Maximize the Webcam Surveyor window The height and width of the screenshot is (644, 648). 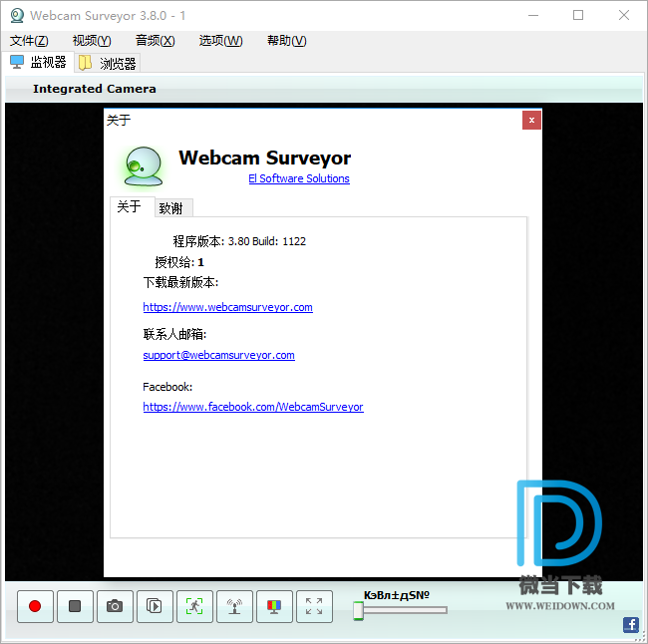tap(578, 16)
